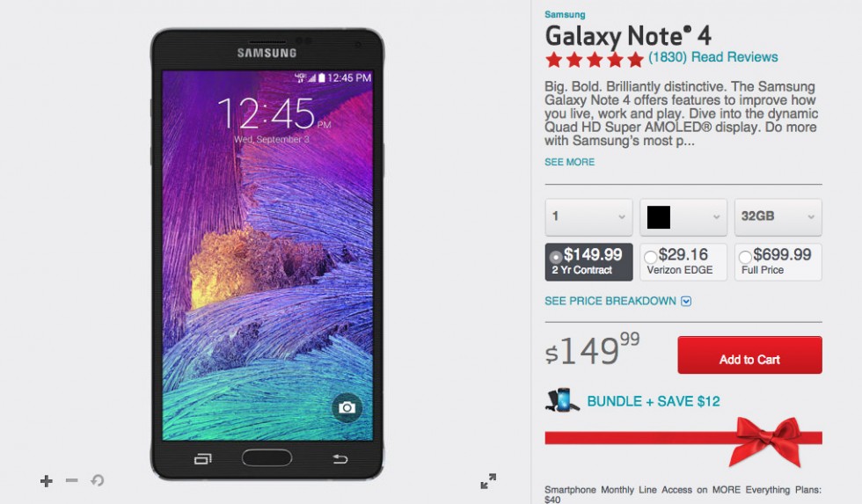Image resolution: width=862 pixels, height=504 pixels.
Task: Expand the image to fullscreen view
Action: [487, 481]
